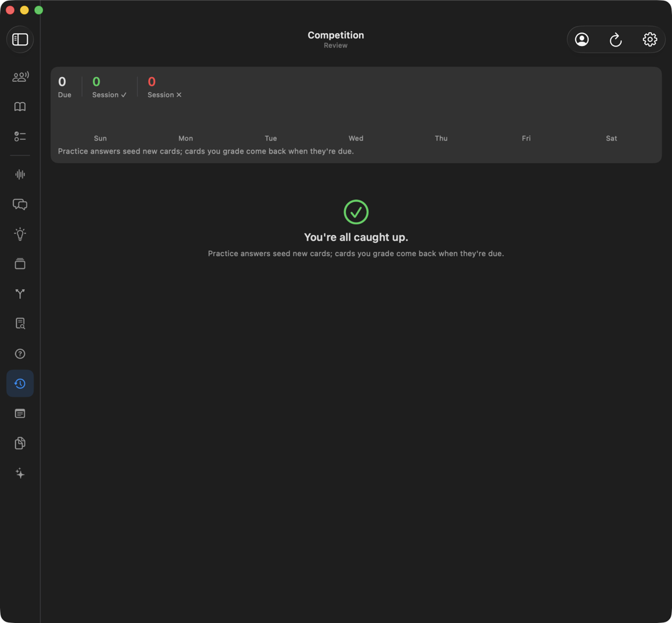Select the Wed day label
The width and height of the screenshot is (672, 623).
[356, 138]
